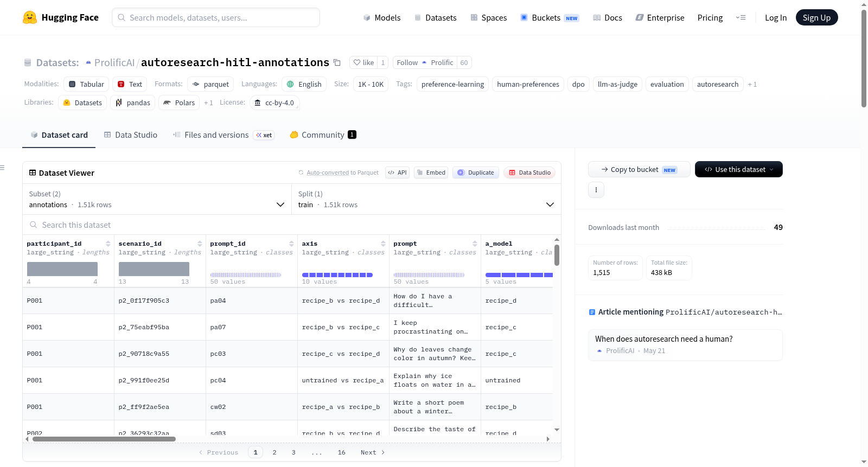Sort the prompt column

pos(475,244)
